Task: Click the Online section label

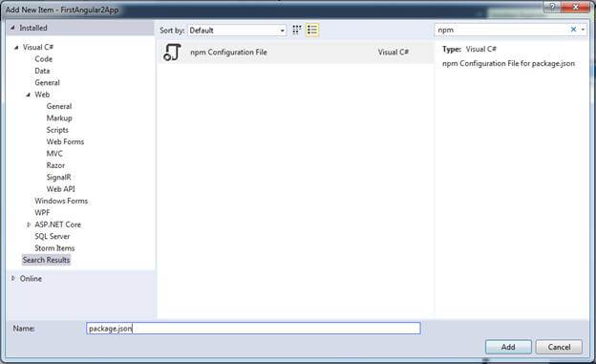Action: coord(31,278)
